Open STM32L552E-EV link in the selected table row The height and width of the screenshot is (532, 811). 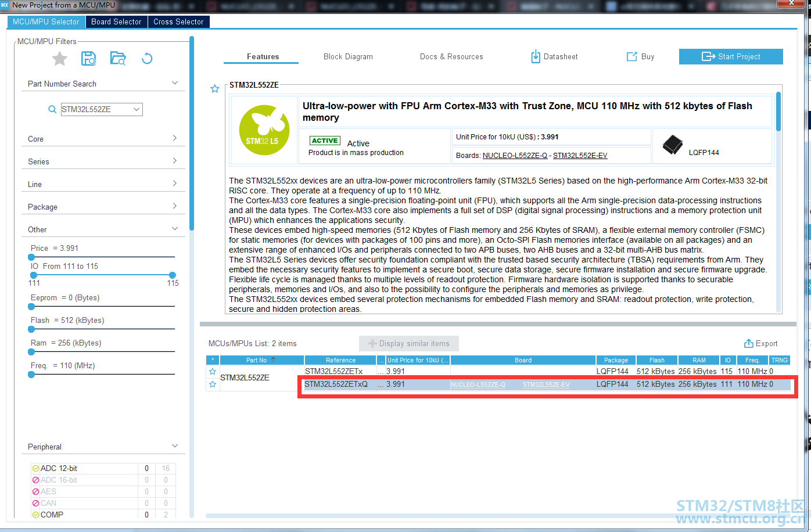[x=546, y=384]
